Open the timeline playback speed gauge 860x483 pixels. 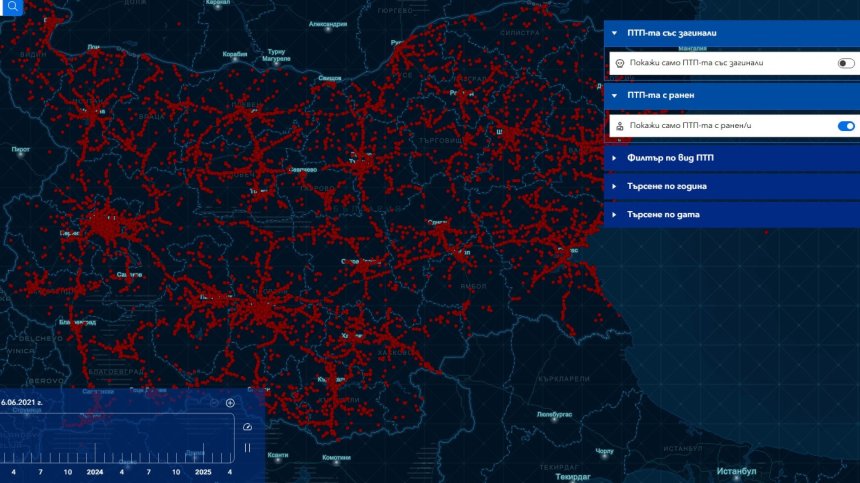(247, 426)
